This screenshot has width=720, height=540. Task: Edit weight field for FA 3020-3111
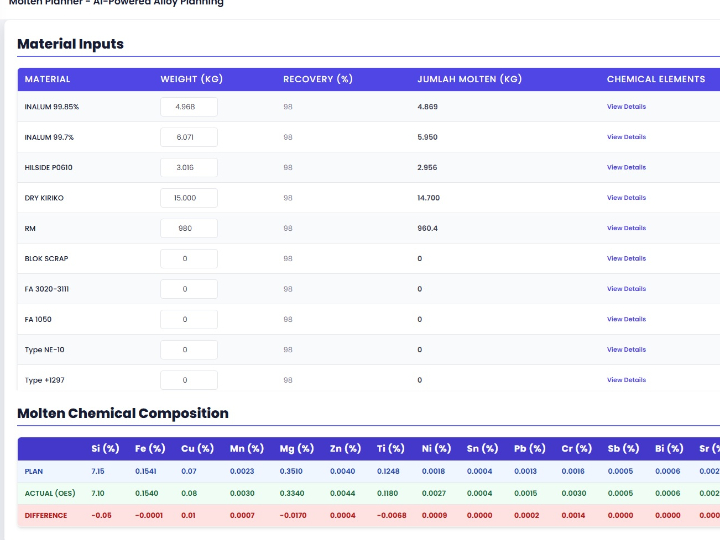pos(189,289)
